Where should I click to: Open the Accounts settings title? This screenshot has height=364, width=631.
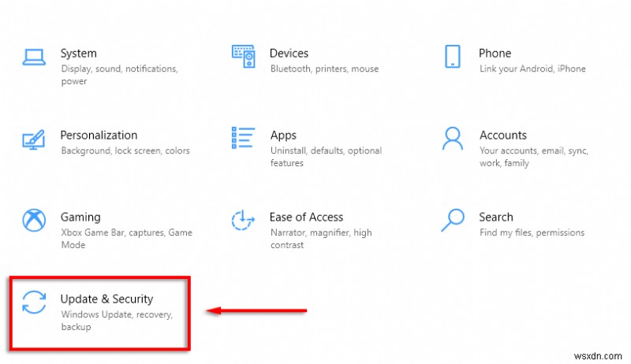[503, 135]
